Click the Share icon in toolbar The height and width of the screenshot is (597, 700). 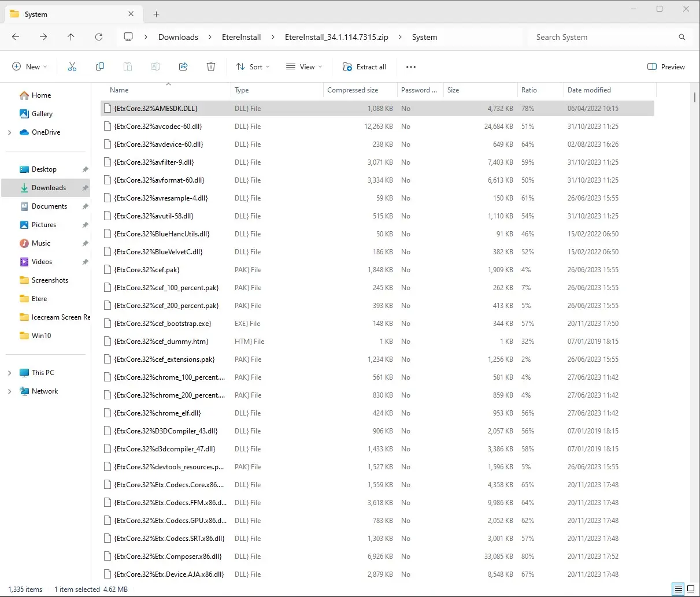click(x=183, y=67)
